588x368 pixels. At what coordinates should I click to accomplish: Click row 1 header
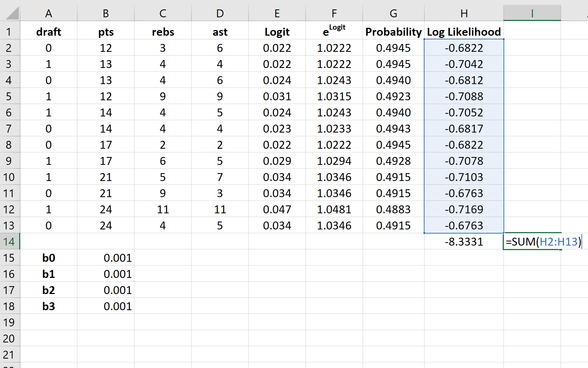9,32
